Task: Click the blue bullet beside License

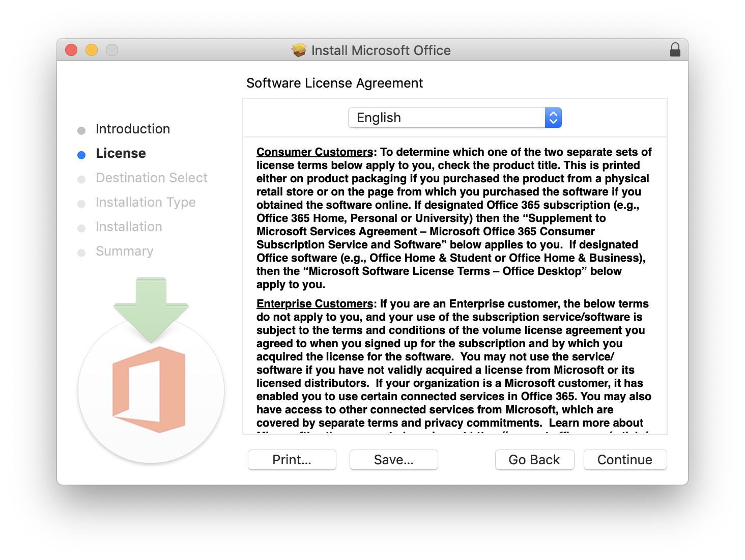Action: click(81, 155)
